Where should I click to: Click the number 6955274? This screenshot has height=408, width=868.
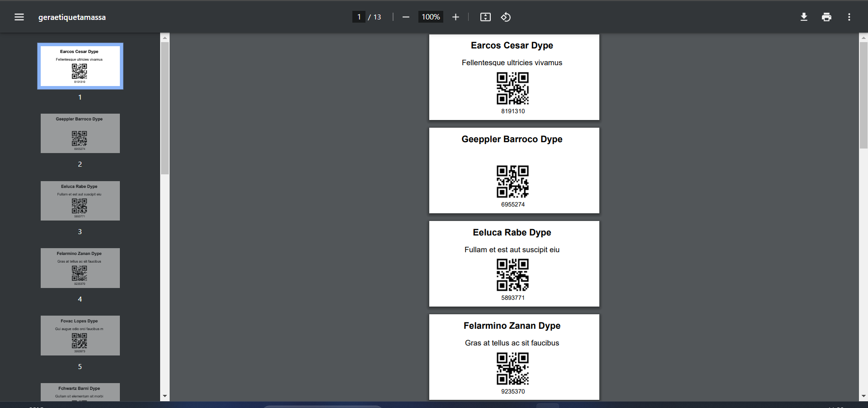point(513,204)
